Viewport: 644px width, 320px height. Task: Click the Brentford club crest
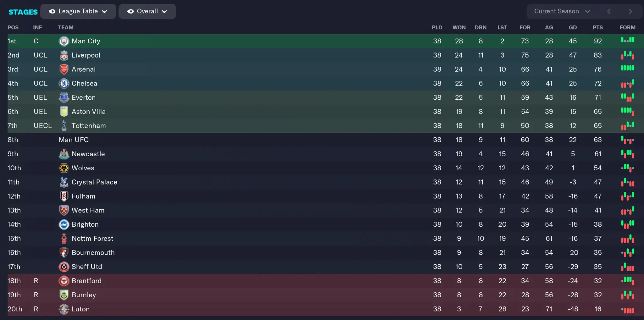tap(64, 281)
